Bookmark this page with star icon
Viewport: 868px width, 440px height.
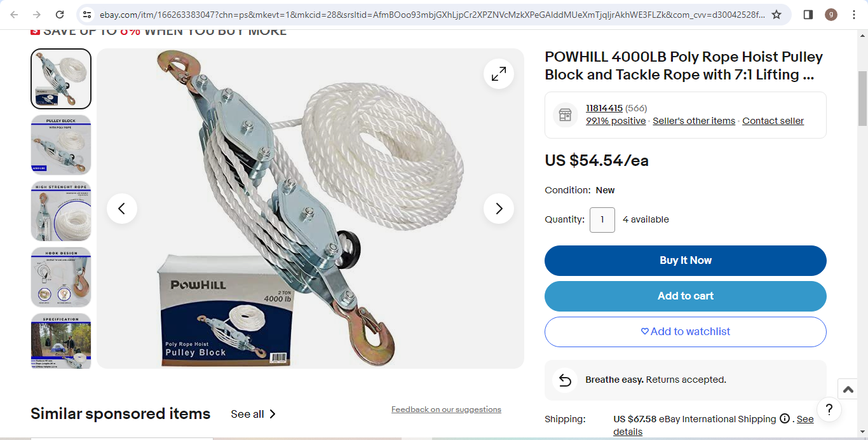tap(776, 15)
